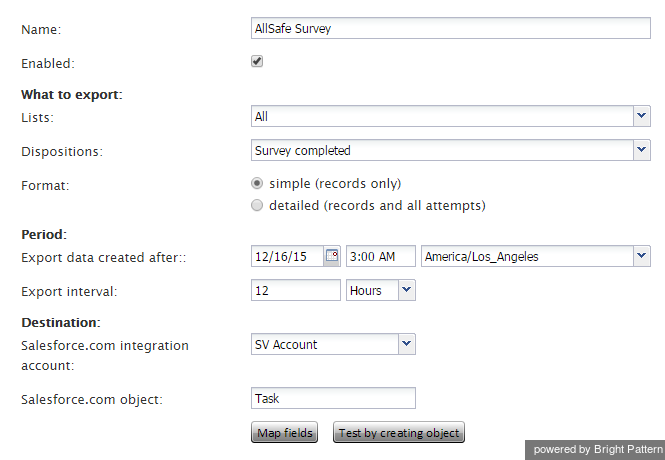Focus the 12/16/15 date field

288,256
